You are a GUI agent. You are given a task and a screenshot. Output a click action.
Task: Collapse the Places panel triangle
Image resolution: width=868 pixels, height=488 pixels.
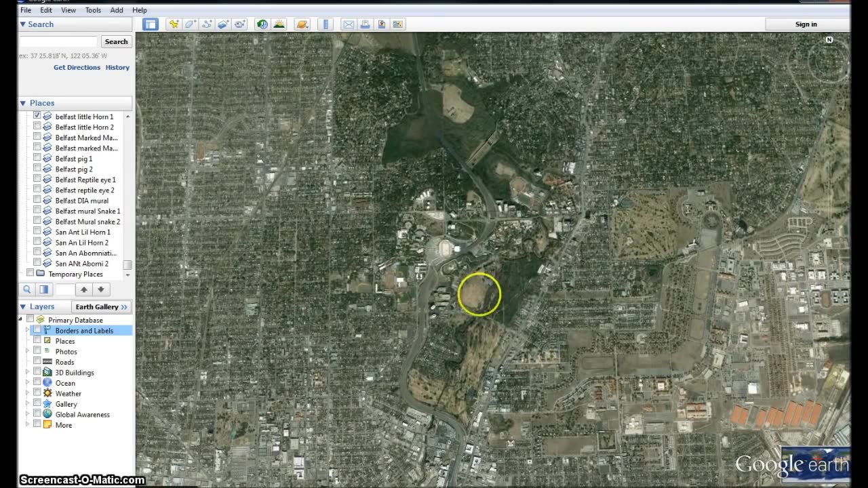point(22,103)
